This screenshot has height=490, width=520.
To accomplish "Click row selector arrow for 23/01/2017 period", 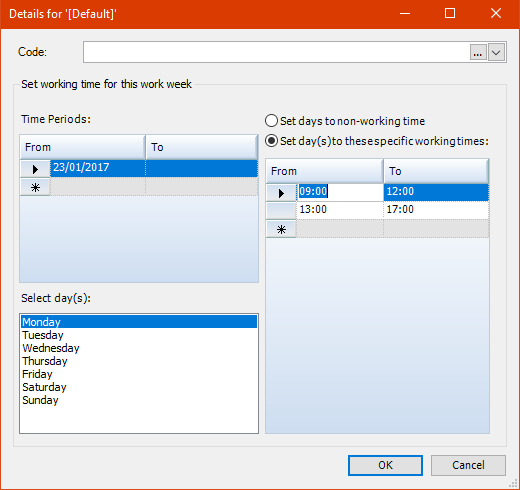I will pyautogui.click(x=35, y=169).
